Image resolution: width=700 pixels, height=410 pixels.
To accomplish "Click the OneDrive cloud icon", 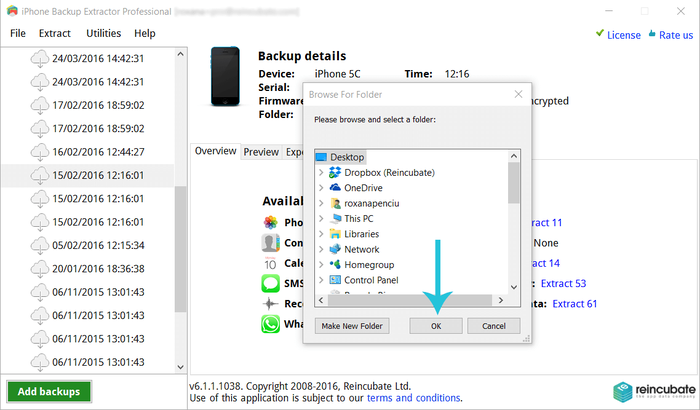I will point(335,188).
